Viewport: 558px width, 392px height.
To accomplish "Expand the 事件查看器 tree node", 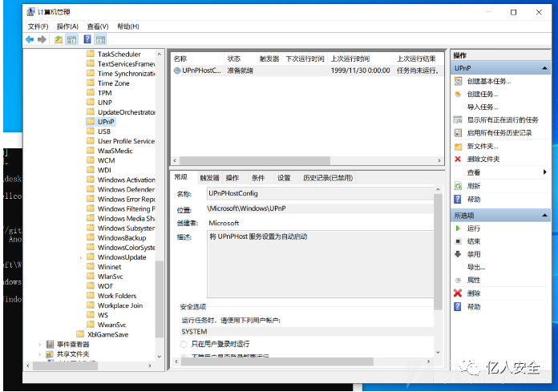I will (40, 345).
